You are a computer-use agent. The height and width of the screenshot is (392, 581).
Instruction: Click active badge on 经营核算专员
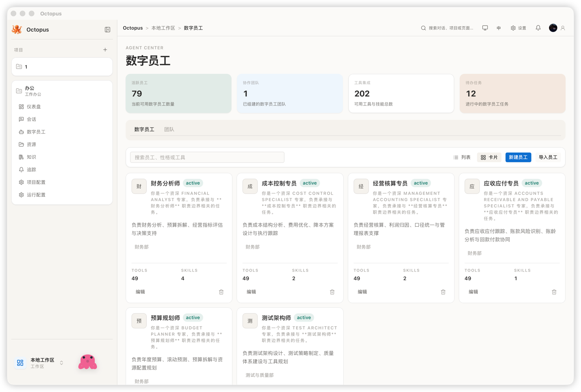click(421, 183)
